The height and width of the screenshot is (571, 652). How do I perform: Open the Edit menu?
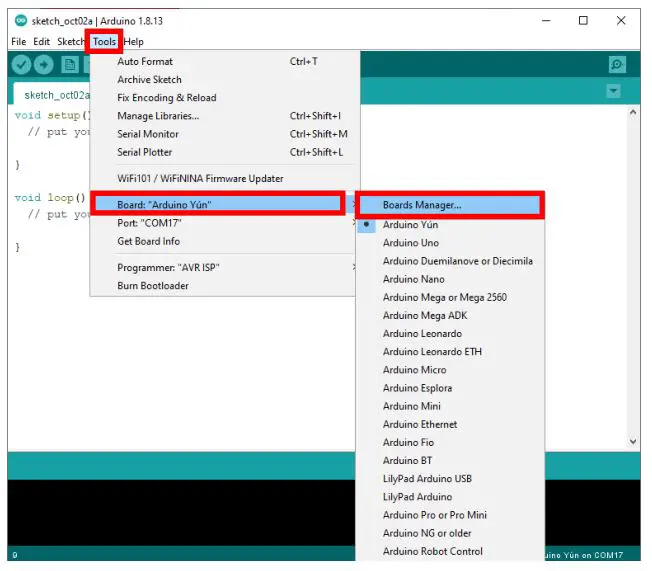(42, 42)
